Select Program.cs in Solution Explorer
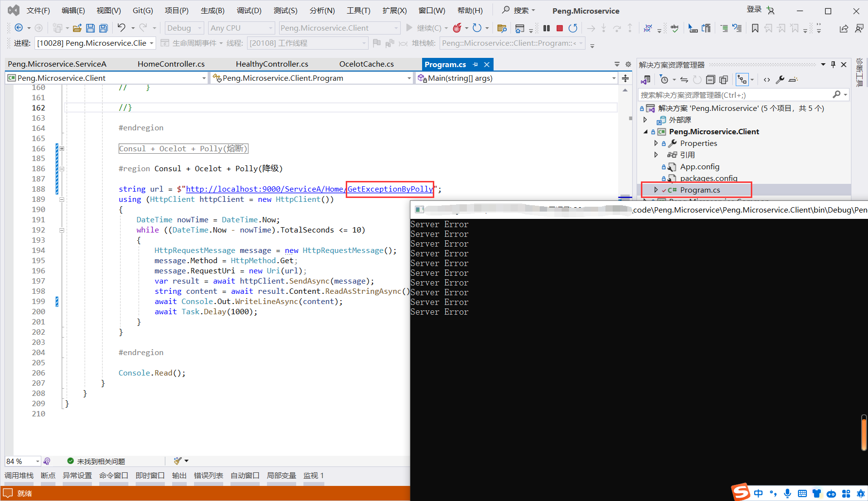Screen dimensions: 868x501 pyautogui.click(x=700, y=190)
